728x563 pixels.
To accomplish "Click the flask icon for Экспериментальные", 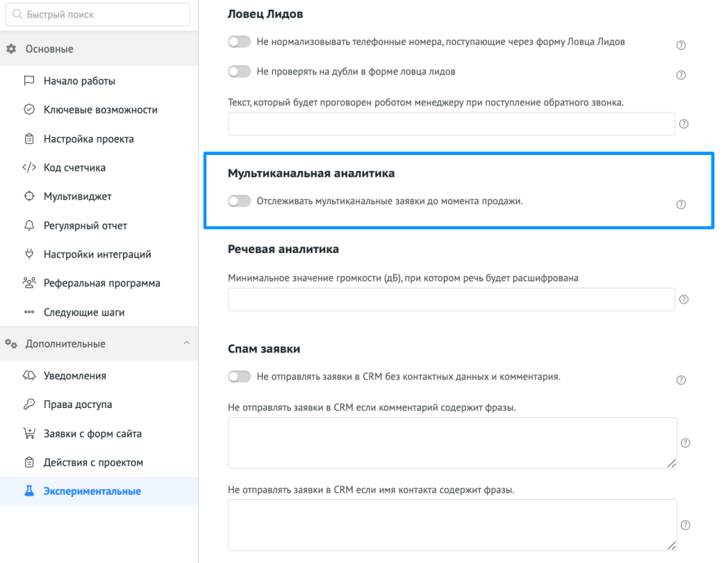I will [29, 491].
